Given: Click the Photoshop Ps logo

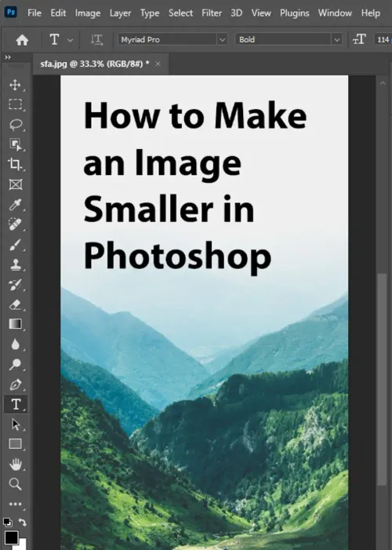Looking at the screenshot, I should pos(11,13).
